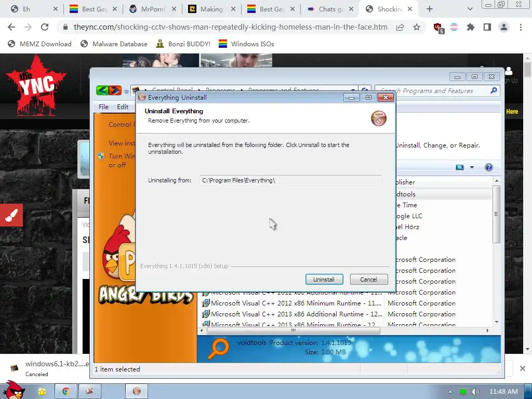Click the theYNC star logo

click(x=36, y=85)
